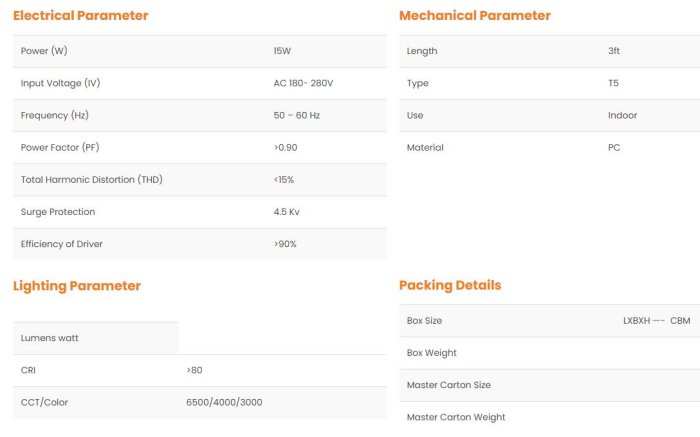Select the Total Harmonic Distortion (THD) label

click(x=91, y=180)
